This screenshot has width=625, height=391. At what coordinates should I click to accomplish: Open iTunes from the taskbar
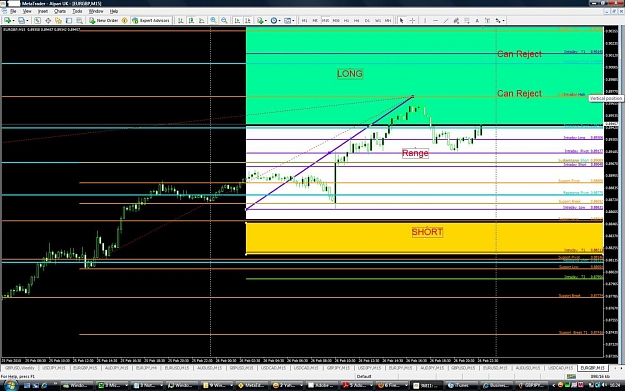[462, 385]
